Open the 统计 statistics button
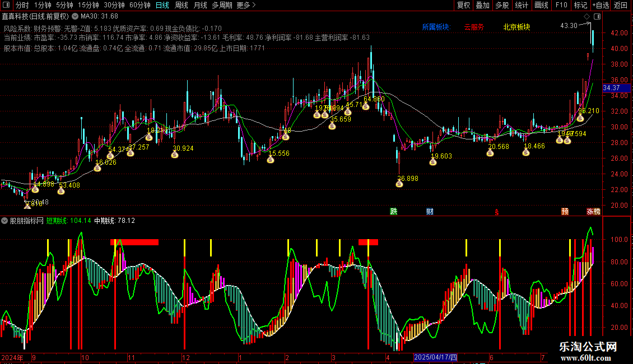 pos(521,5)
